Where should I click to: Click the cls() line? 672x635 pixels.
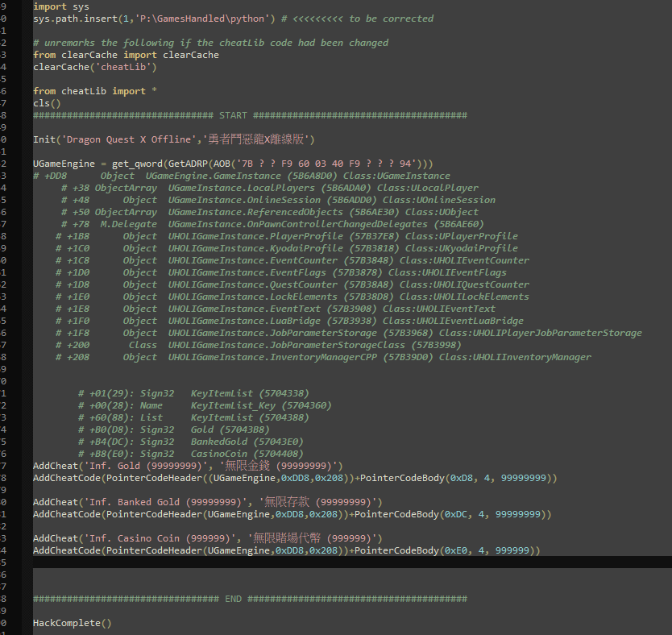coord(48,103)
